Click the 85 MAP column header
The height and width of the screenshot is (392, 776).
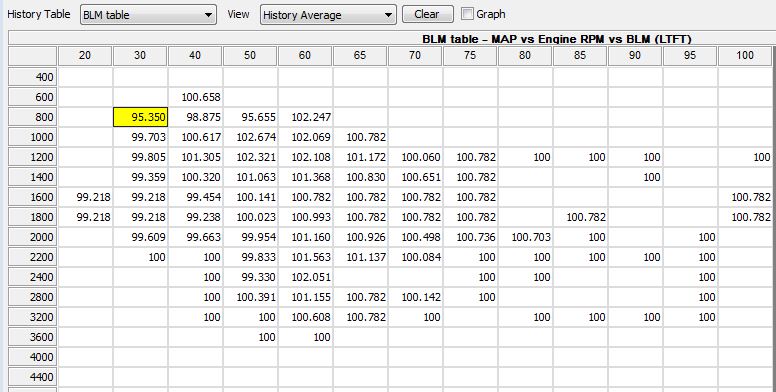580,55
